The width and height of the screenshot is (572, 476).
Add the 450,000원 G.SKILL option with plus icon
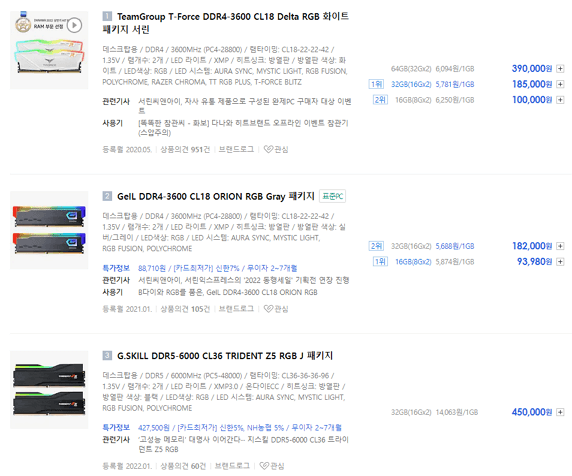[560, 412]
